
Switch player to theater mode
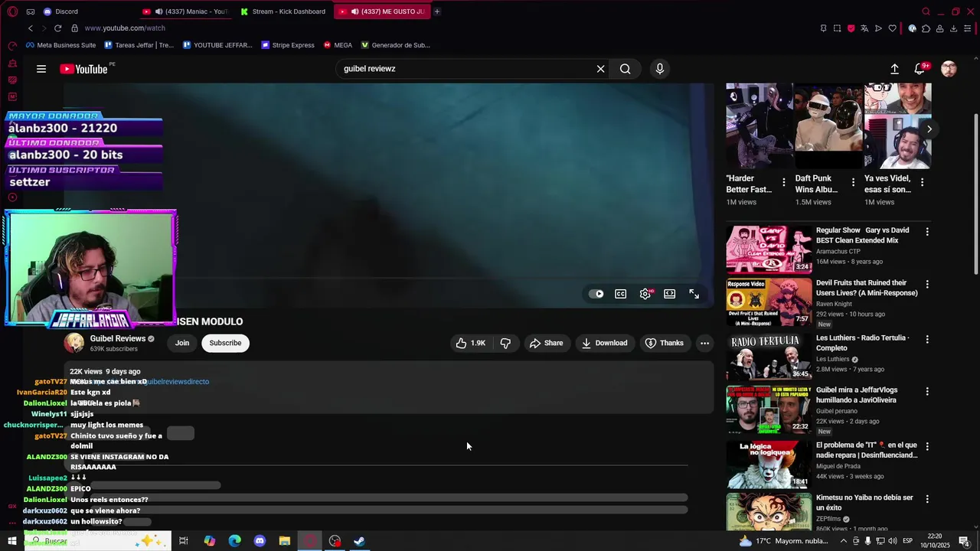[x=670, y=294]
